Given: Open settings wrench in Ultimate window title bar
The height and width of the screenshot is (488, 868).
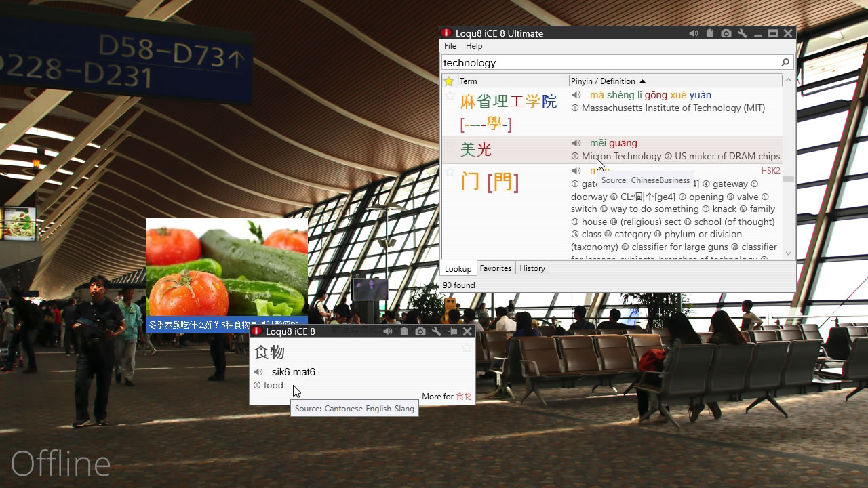Looking at the screenshot, I should click(742, 33).
